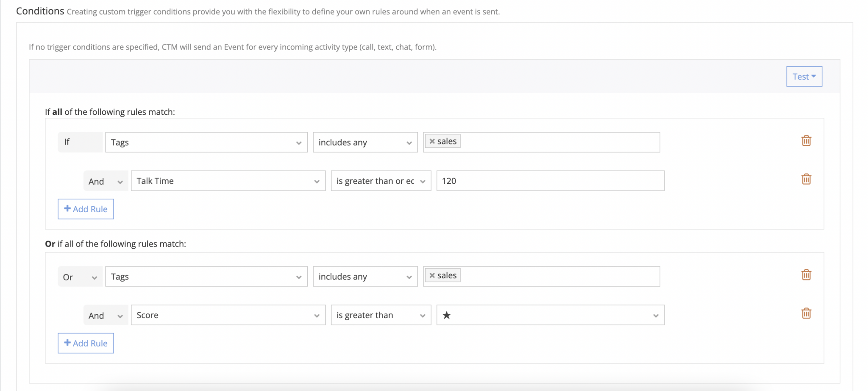Click Add Rule in the first condition group
The height and width of the screenshot is (391, 868).
[86, 209]
